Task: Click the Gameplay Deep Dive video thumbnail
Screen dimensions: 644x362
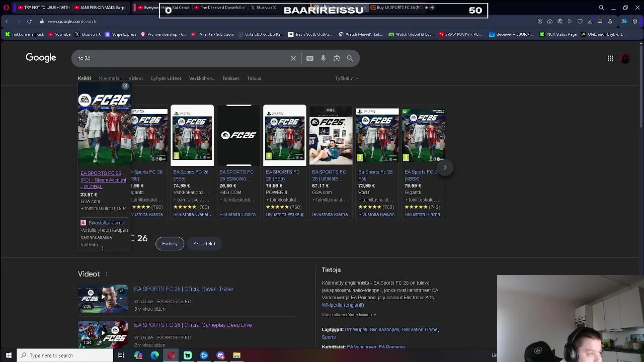Action: [x=103, y=334]
